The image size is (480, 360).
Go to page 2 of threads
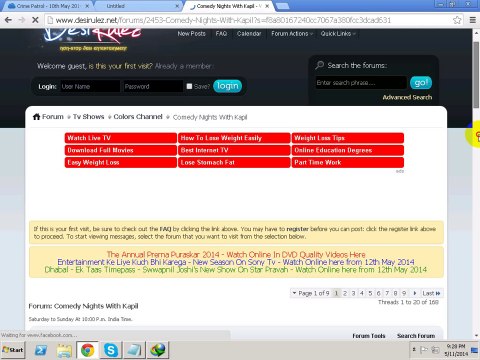[345, 293]
